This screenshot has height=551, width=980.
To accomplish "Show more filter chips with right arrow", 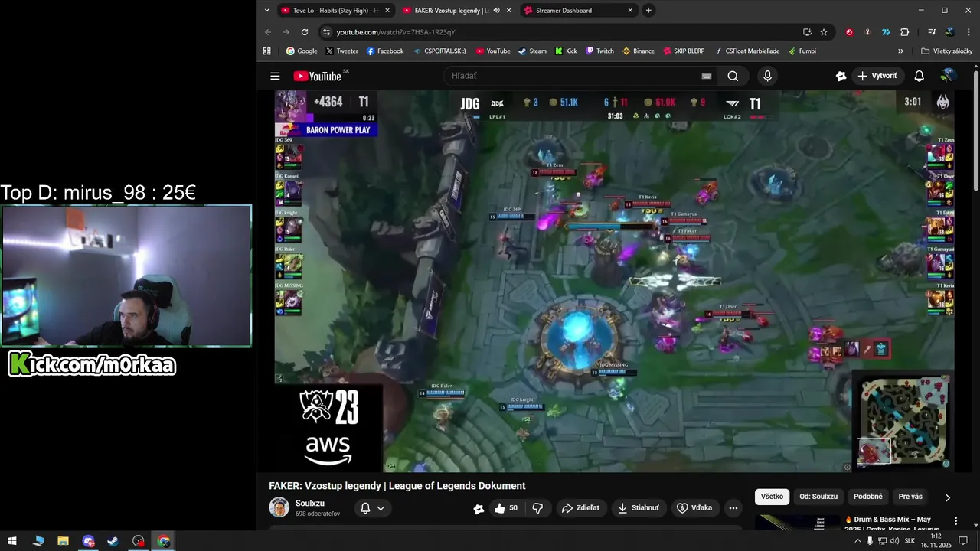I will tap(948, 497).
